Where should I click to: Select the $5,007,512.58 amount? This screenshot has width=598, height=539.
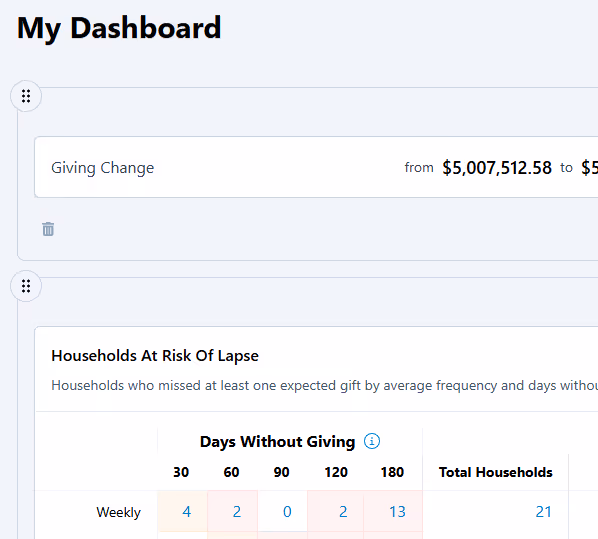(497, 168)
